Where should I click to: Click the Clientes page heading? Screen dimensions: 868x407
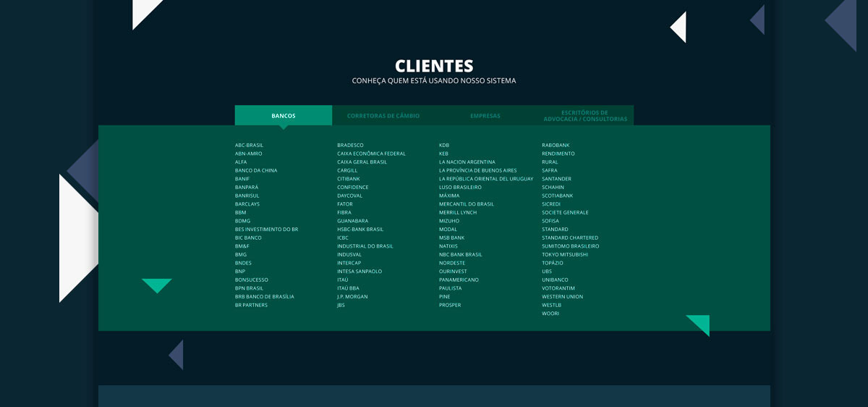[434, 66]
